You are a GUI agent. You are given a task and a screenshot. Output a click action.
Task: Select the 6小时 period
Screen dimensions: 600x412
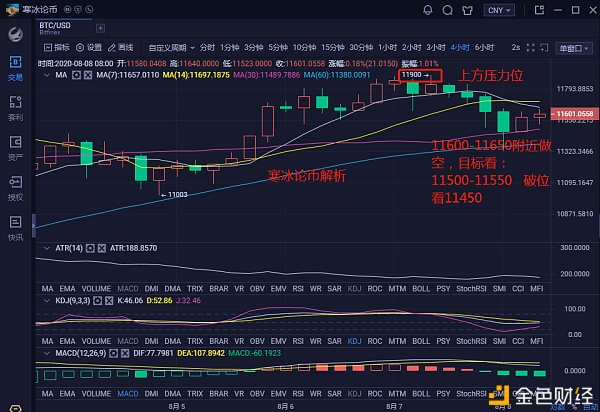coord(484,47)
